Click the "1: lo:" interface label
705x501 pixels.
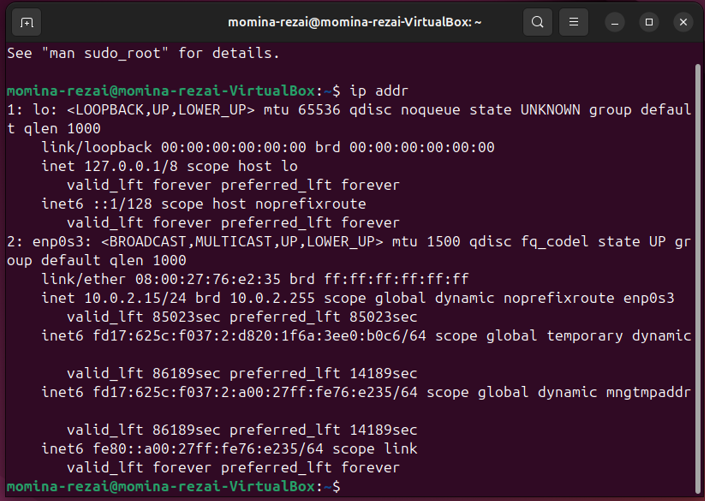click(x=32, y=110)
